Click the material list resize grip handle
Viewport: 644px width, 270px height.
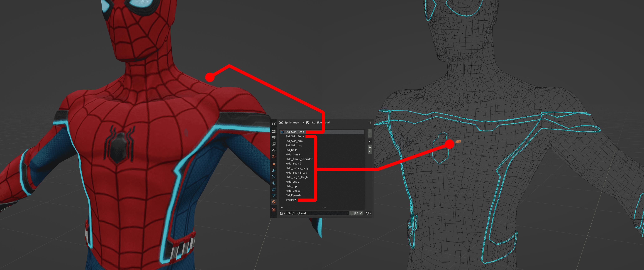click(324, 208)
